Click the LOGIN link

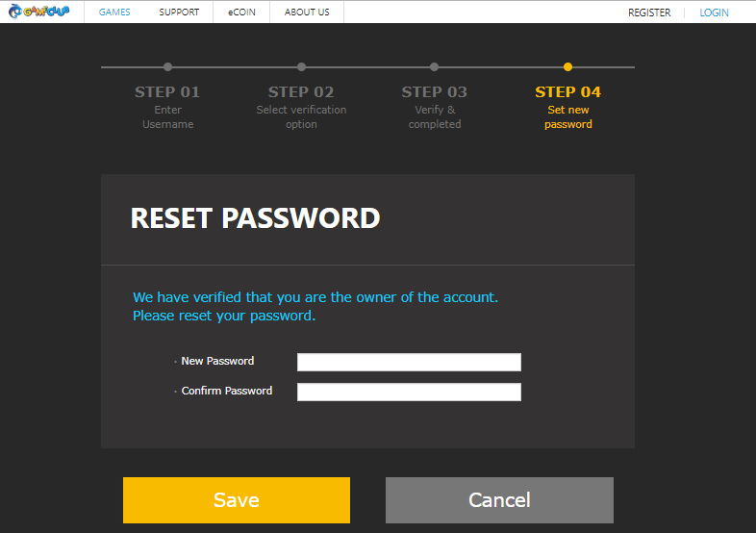[x=714, y=13]
